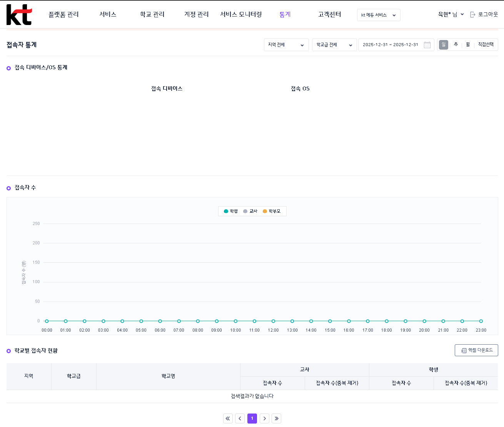Open the 통계 menu
Image resolution: width=504 pixels, height=427 pixels.
tap(285, 14)
